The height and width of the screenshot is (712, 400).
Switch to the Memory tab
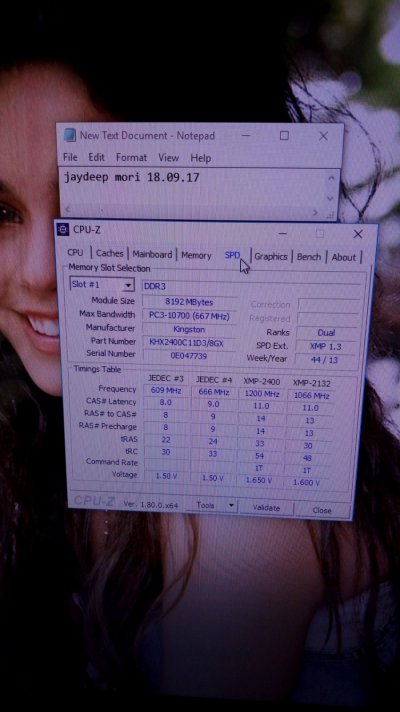[196, 255]
